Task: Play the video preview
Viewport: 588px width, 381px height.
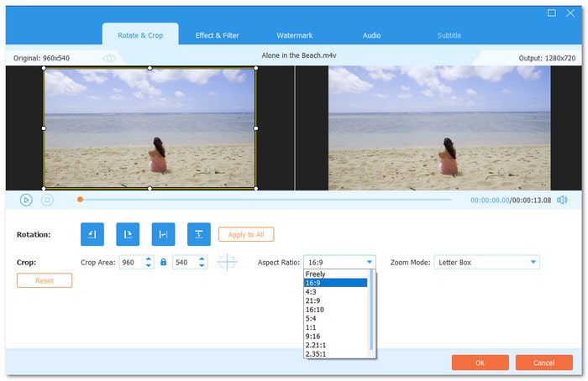Action: click(x=26, y=200)
